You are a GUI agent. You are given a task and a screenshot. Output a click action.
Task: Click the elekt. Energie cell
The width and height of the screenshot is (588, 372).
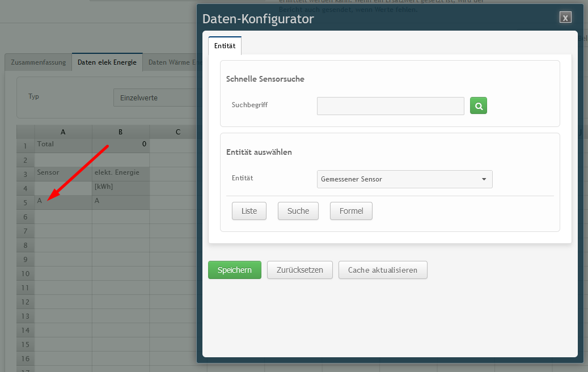120,175
